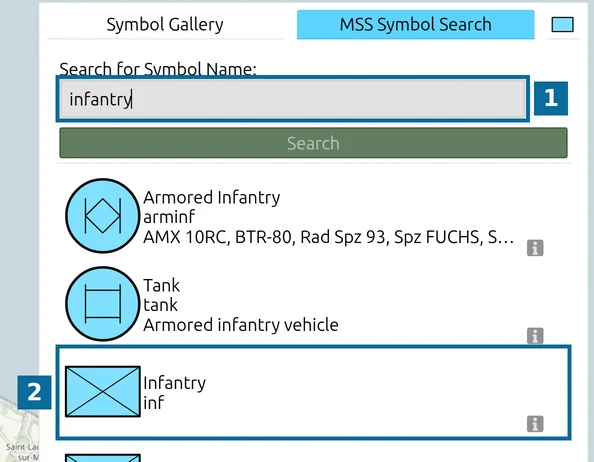Click the blue rectangle icon beside the tabs

pos(562,25)
